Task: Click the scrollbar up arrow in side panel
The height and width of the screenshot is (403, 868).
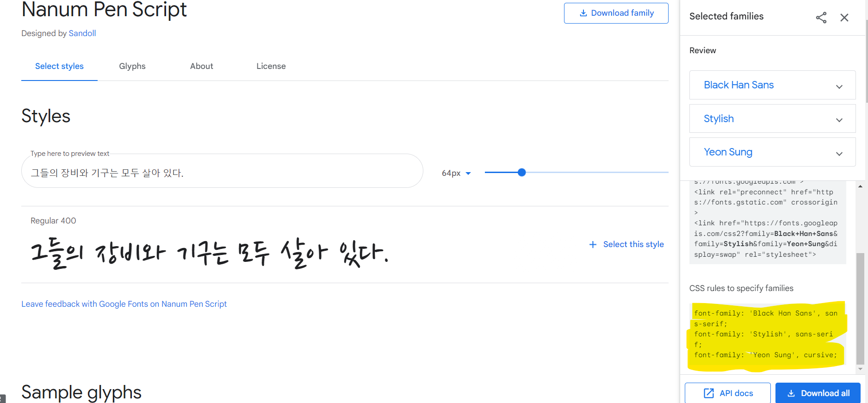Action: pos(860,186)
